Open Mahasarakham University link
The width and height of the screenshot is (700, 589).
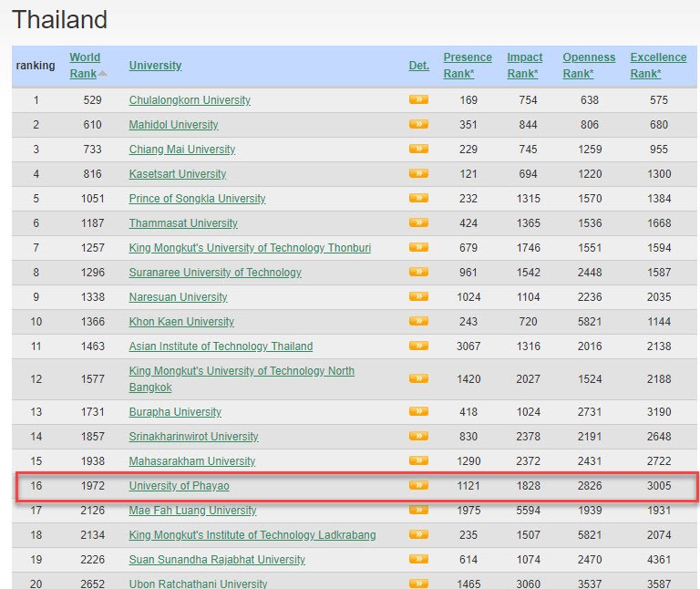tap(192, 460)
